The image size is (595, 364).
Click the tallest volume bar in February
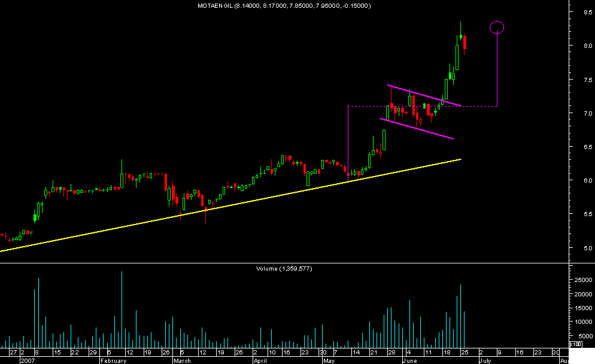[122, 310]
